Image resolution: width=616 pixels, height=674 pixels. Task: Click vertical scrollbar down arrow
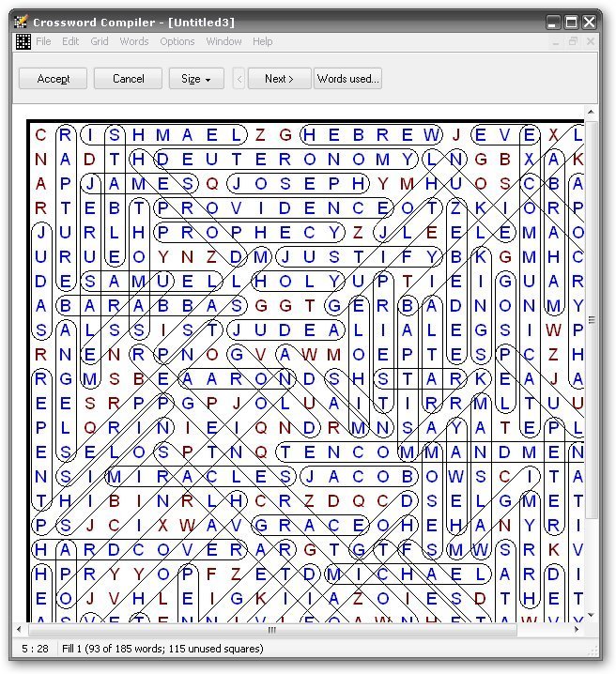(591, 615)
